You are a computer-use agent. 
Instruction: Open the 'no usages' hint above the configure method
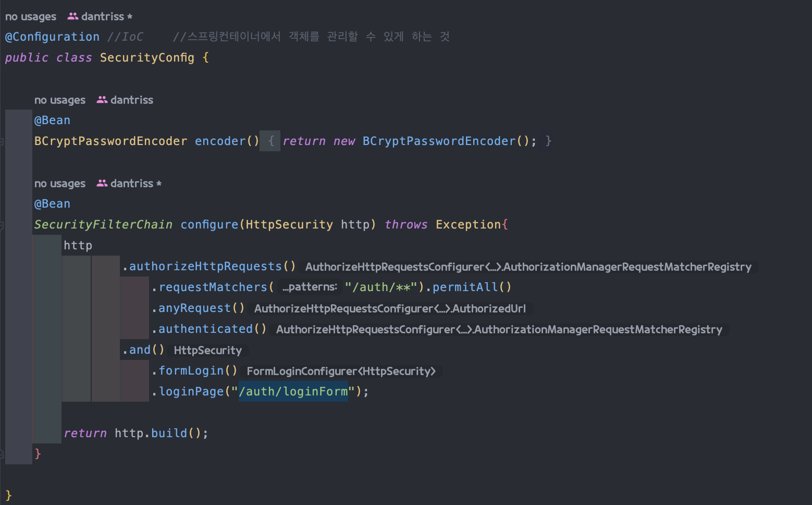(60, 184)
